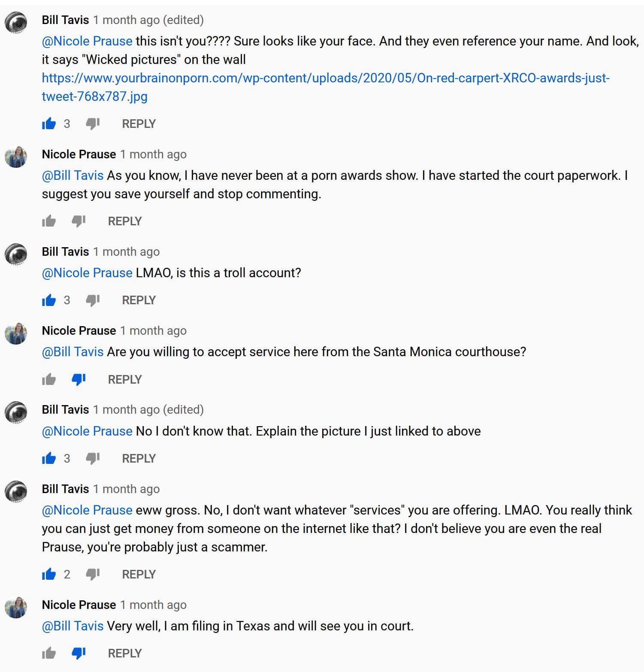Image resolution: width=644 pixels, height=672 pixels.
Task: Dislike Nicole's "never been at a porn awards" comment
Action: point(79,221)
